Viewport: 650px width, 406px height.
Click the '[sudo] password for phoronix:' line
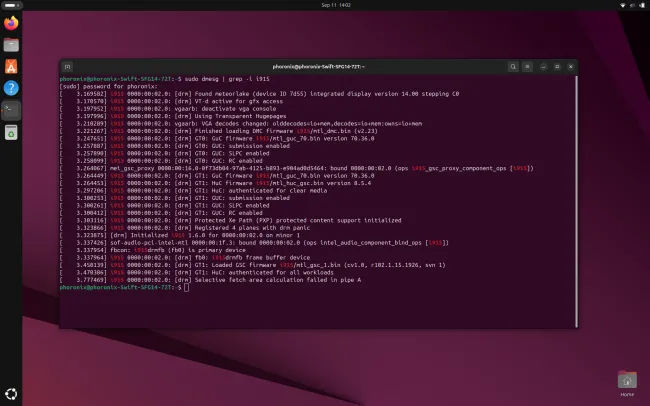point(109,87)
